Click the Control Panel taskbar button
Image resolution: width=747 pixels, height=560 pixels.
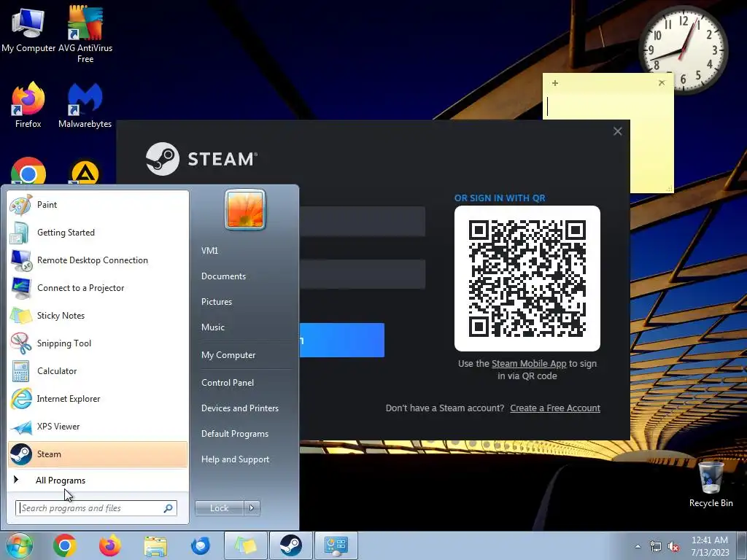[x=336, y=545]
